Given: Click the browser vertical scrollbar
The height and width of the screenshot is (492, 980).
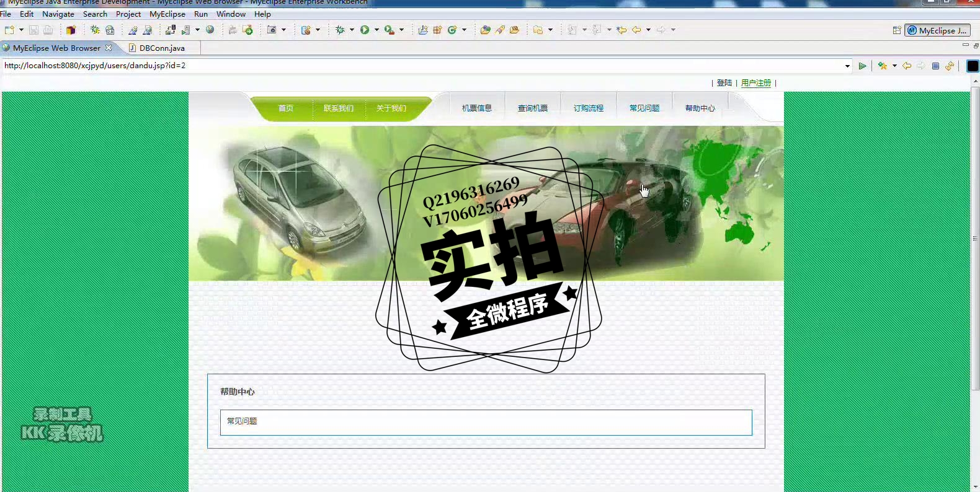Looking at the screenshot, I should pos(975,239).
